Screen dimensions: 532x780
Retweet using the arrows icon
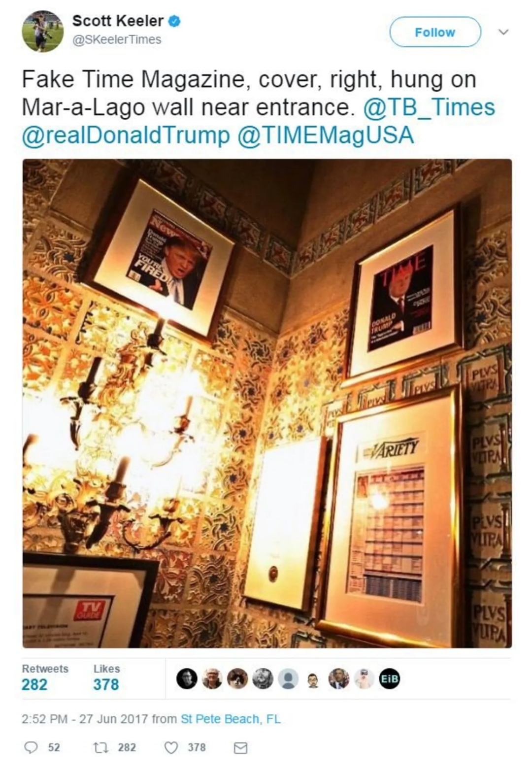click(100, 747)
